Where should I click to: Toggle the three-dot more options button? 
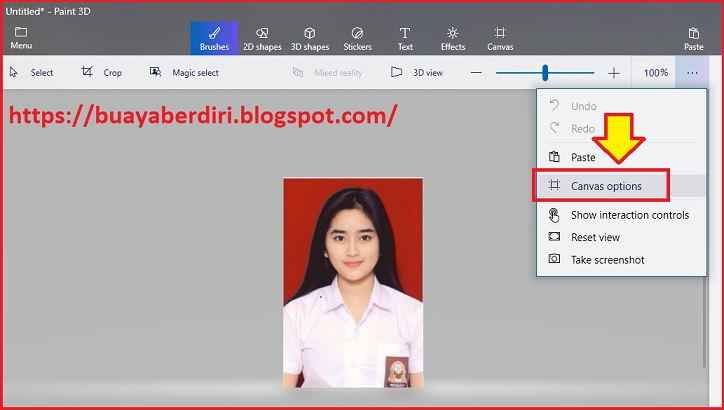pyautogui.click(x=692, y=72)
